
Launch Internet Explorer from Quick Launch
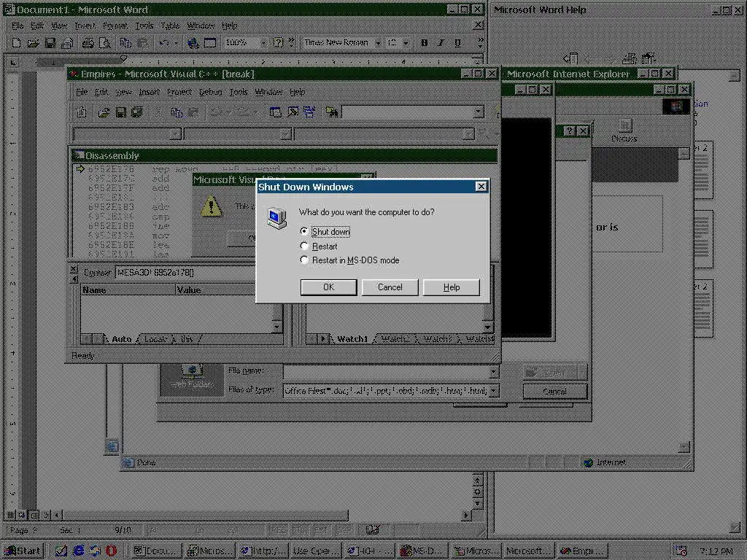click(x=79, y=551)
